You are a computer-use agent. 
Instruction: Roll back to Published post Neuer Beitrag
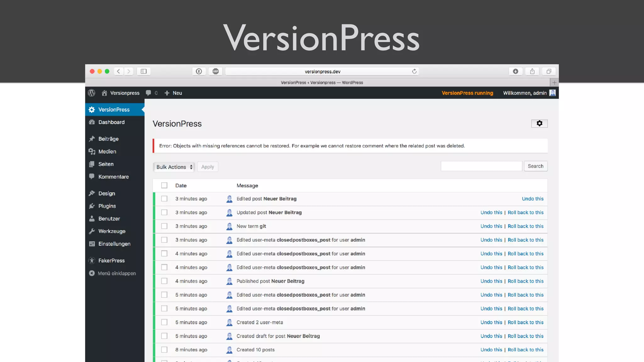coord(525,281)
